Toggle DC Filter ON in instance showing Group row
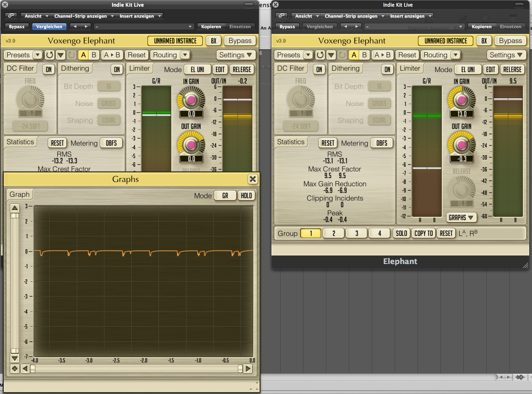The height and width of the screenshot is (394, 532). click(x=319, y=69)
